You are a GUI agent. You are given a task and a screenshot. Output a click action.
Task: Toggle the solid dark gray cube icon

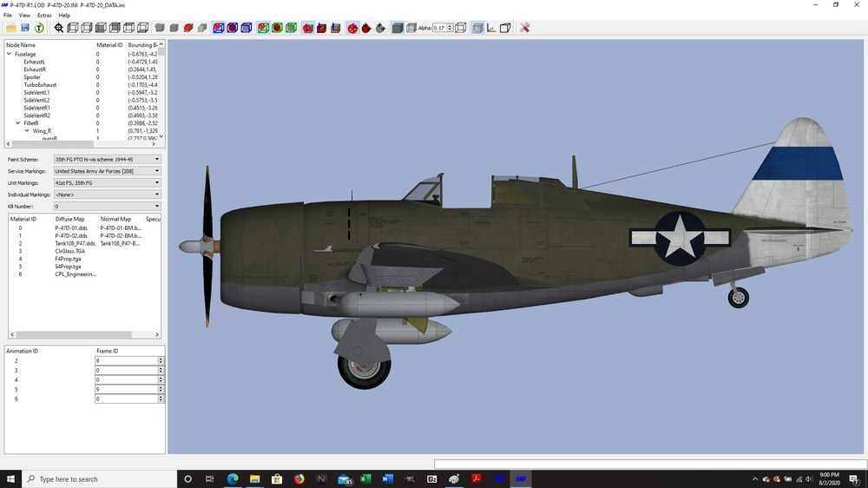click(398, 28)
